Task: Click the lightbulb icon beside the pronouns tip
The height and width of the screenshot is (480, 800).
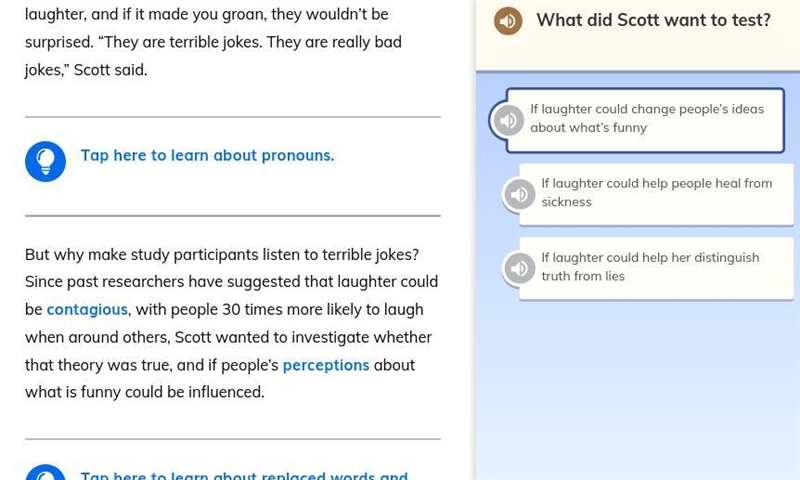Action: click(45, 161)
